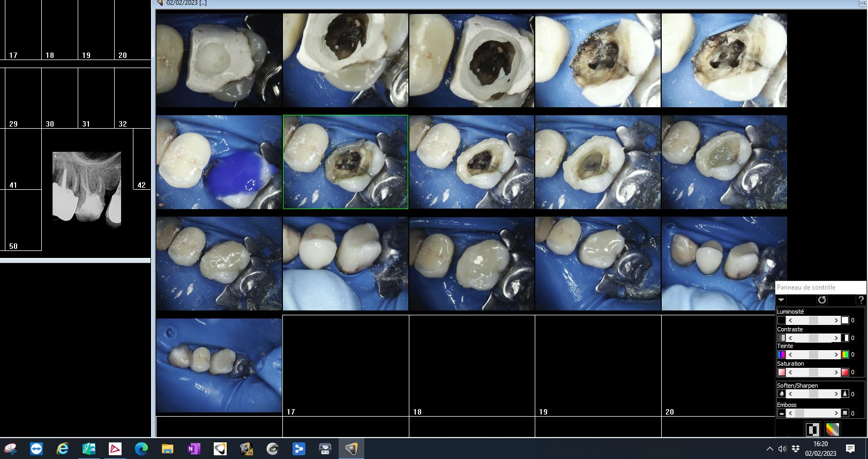868x459 pixels.
Task: Click the full saturation red icon
Action: pyautogui.click(x=845, y=372)
